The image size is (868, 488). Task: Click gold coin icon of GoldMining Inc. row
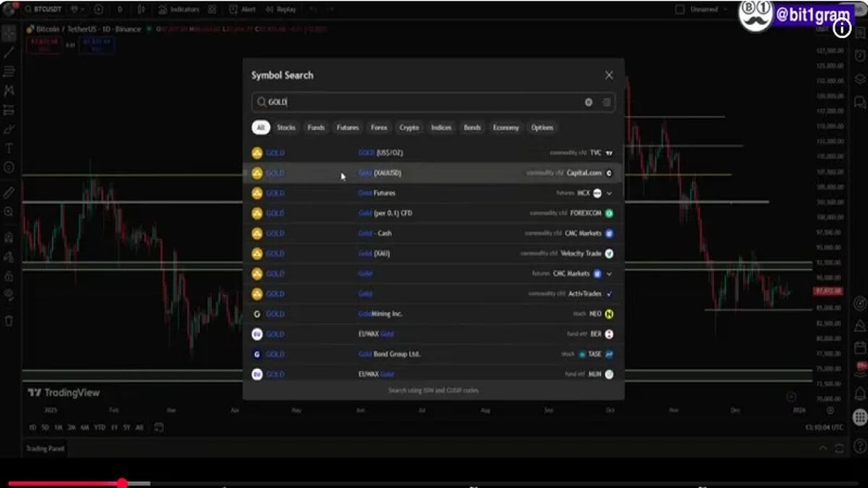click(257, 314)
